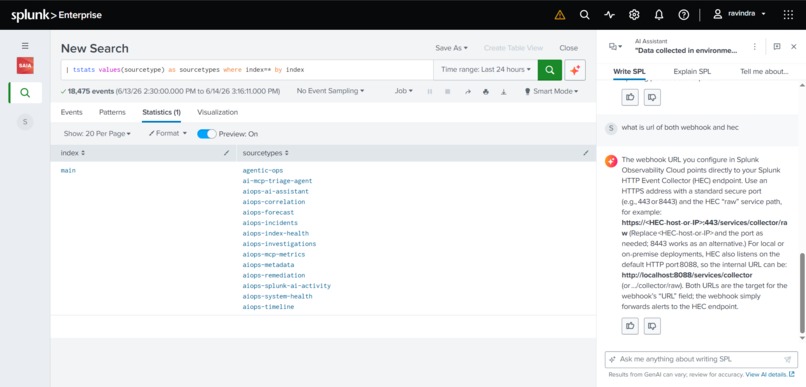Click the S avatar circle in sidebar
This screenshot has height=387, width=806.
(25, 122)
